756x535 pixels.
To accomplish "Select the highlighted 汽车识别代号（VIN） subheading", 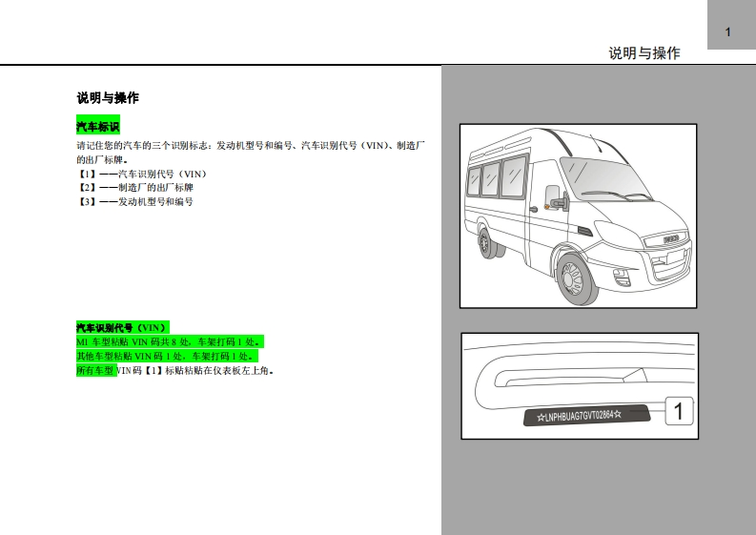I will pos(122,327).
